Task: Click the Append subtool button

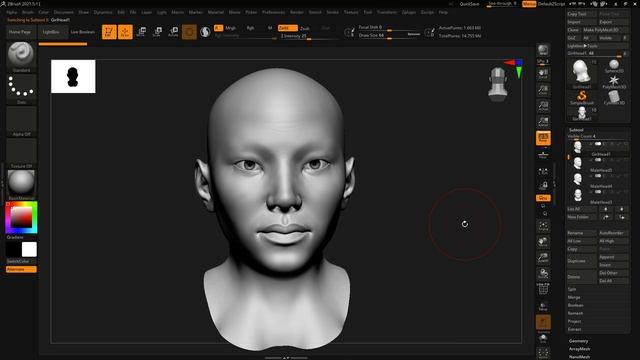Action: 613,257
